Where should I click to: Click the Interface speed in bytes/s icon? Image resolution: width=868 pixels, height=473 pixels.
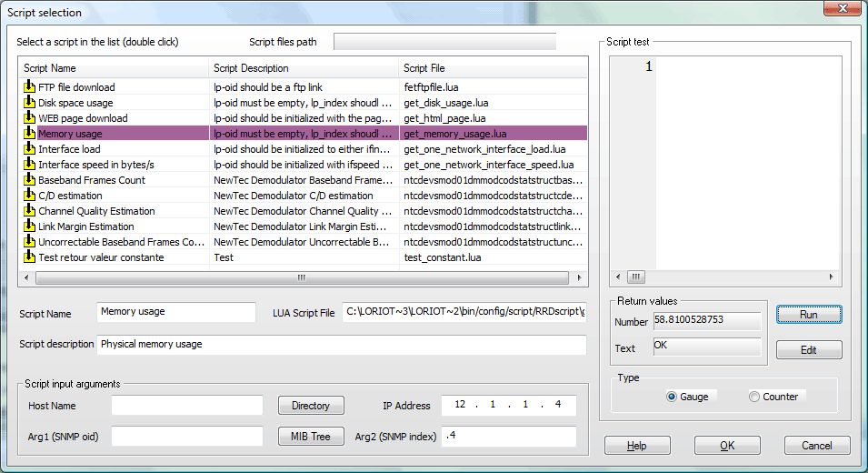click(29, 164)
